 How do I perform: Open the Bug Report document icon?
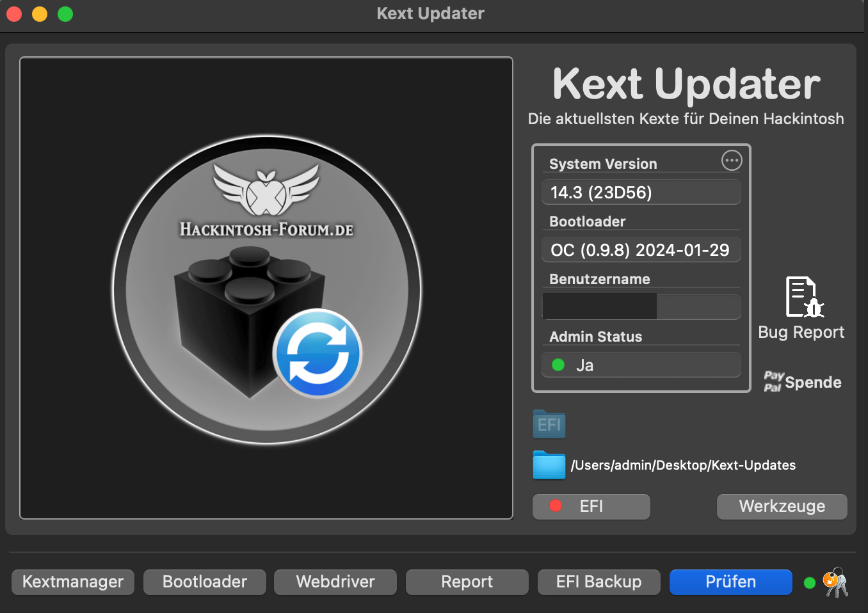tap(804, 297)
